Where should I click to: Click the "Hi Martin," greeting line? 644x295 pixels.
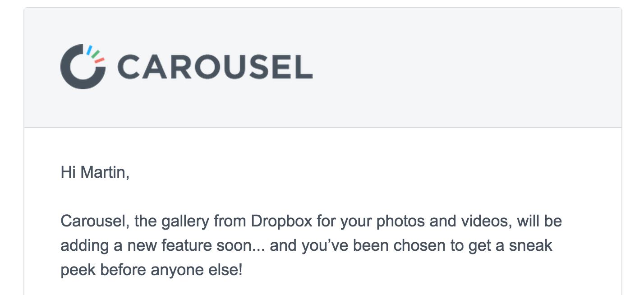[95, 173]
